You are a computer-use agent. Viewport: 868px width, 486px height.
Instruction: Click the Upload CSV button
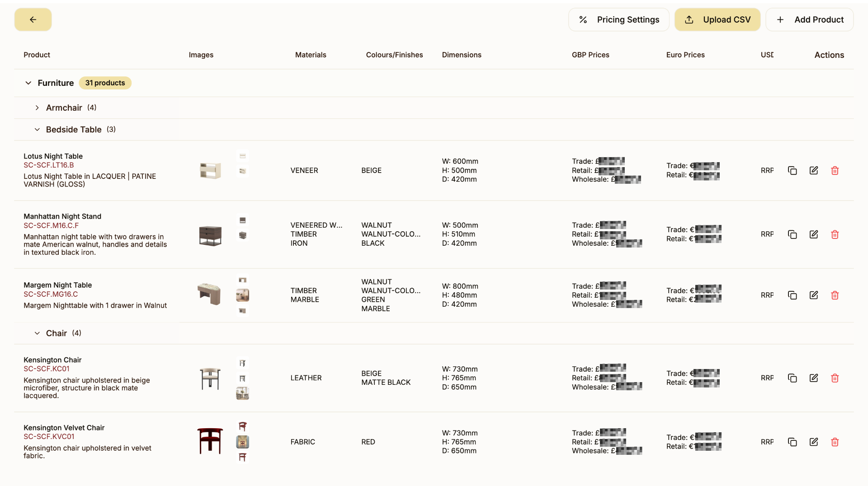click(x=717, y=20)
